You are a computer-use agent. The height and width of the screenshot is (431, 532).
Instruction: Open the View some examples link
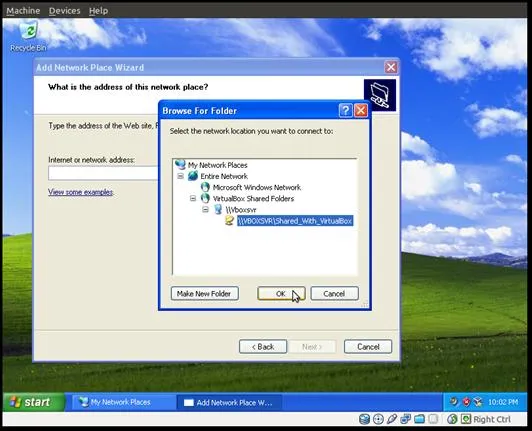pyautogui.click(x=80, y=192)
